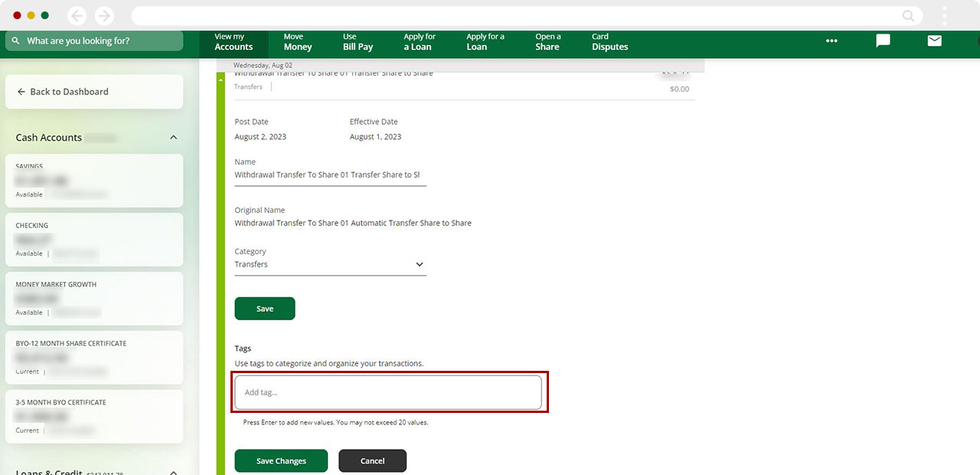Open the mail envelope icon

click(x=934, y=41)
